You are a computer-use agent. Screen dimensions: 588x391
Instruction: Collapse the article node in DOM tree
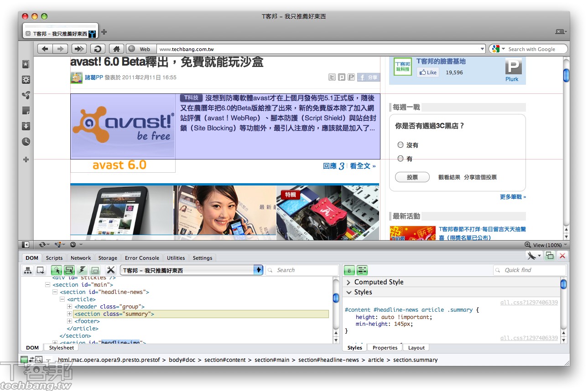pyautogui.click(x=62, y=299)
